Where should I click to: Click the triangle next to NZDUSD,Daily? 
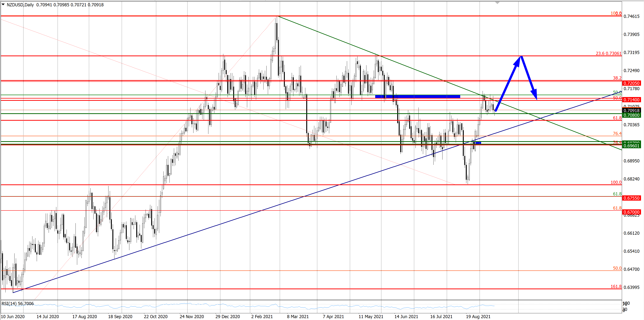pos(3,4)
